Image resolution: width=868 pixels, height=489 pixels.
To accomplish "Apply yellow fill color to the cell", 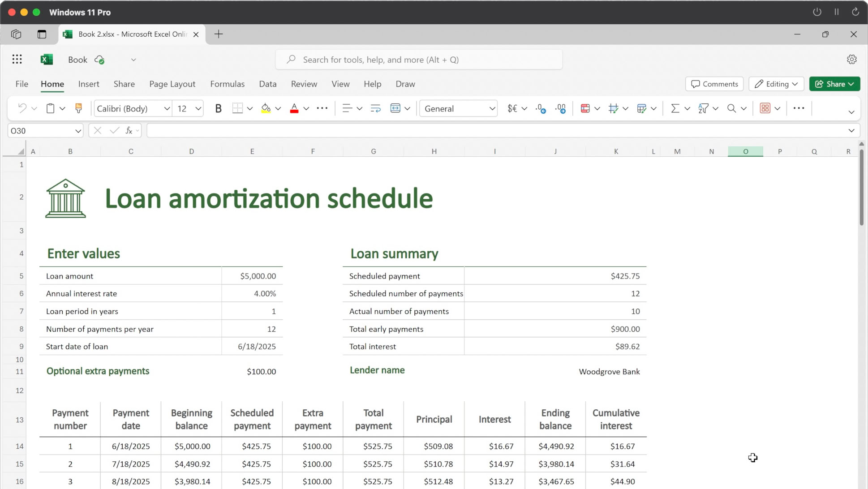I will (265, 108).
